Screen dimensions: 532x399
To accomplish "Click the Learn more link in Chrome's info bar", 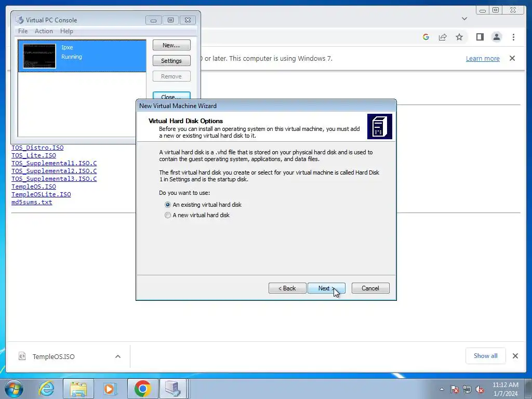I will tap(483, 58).
